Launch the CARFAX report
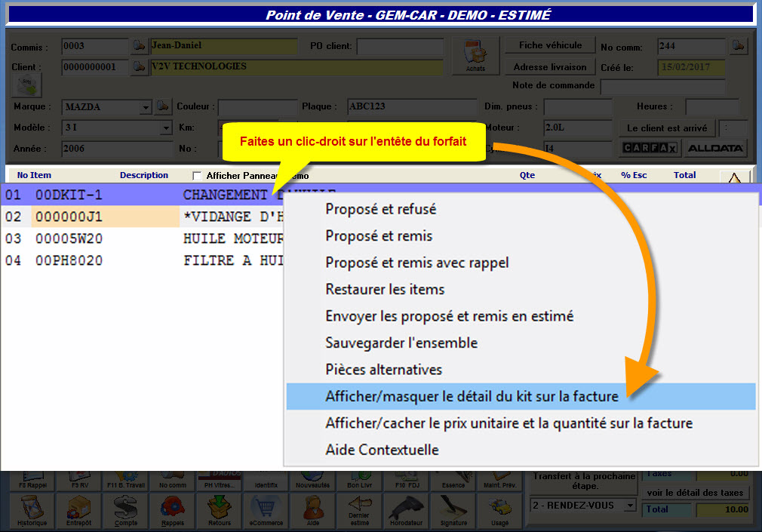The height and width of the screenshot is (532, 762). point(650,148)
